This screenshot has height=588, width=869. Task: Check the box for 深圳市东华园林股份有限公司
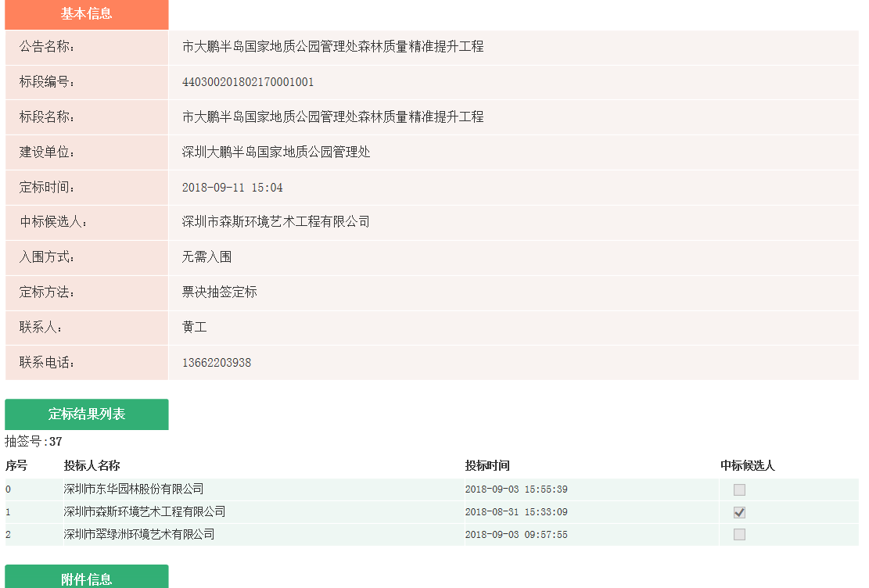739,489
